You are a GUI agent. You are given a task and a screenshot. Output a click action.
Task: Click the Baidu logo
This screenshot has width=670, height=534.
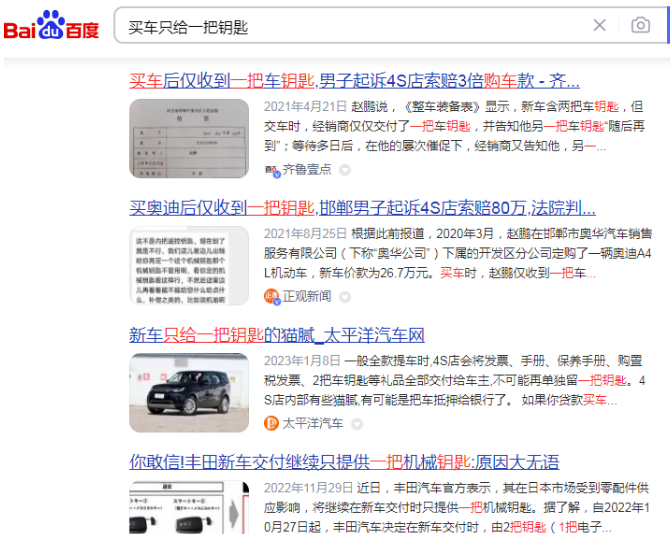[51, 25]
